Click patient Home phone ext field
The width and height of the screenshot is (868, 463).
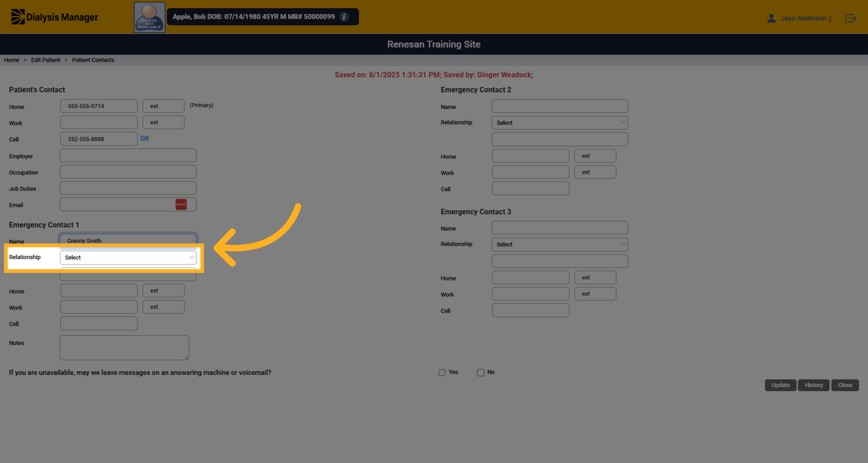163,106
